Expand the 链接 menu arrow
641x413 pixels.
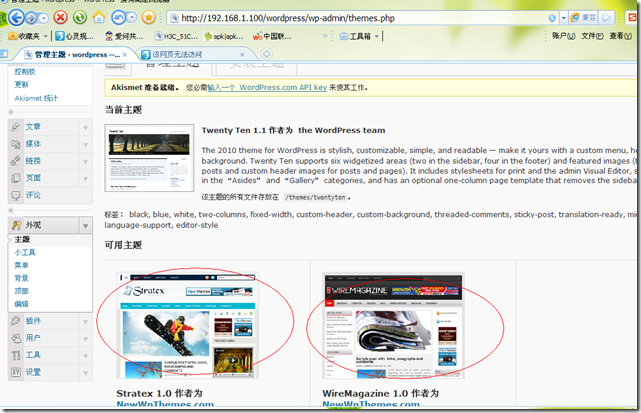coord(85,162)
